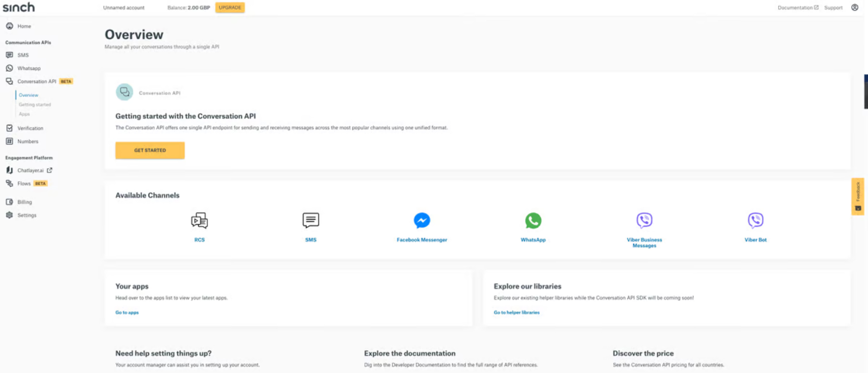Select the RCS channel icon
The image size is (868, 373).
coord(199,221)
